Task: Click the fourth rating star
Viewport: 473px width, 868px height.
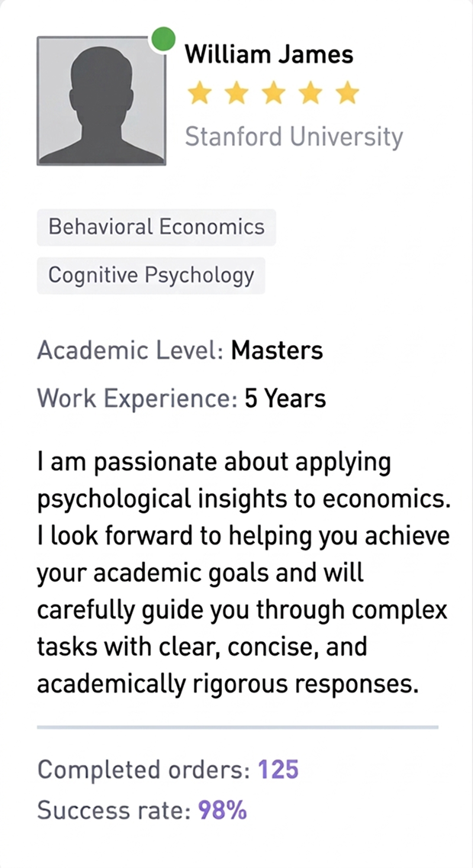Action: pos(310,93)
